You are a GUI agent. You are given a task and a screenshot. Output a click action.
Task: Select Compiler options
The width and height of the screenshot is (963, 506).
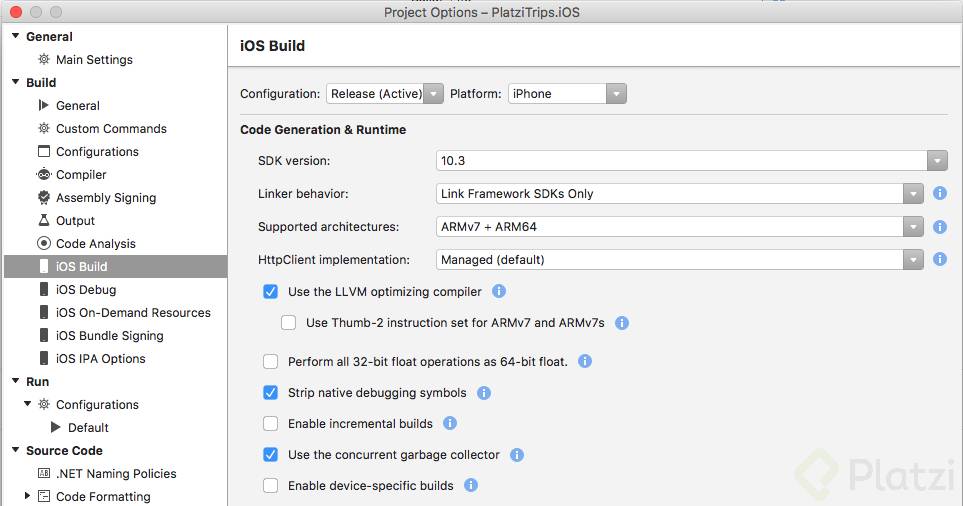(81, 174)
